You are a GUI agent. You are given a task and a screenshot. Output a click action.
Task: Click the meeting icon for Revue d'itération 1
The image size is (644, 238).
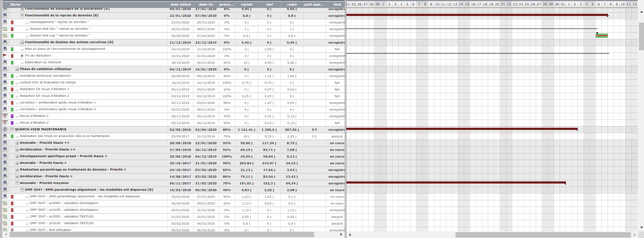pos(5,116)
